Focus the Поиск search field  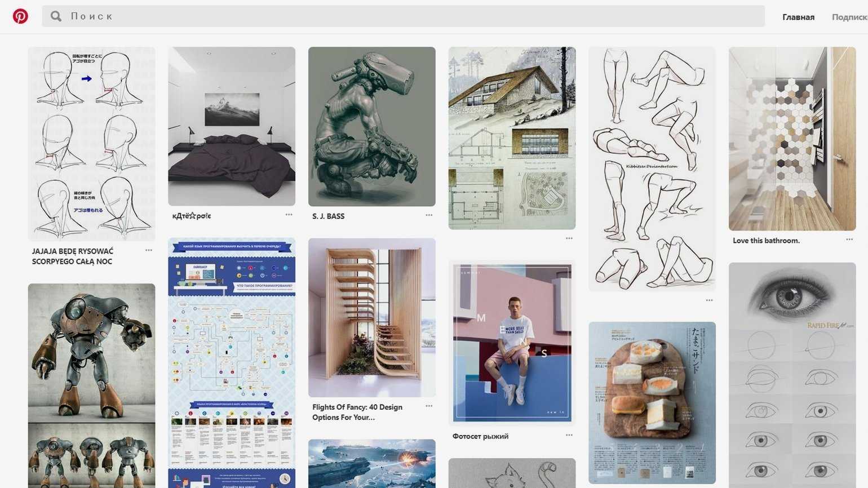tap(403, 16)
